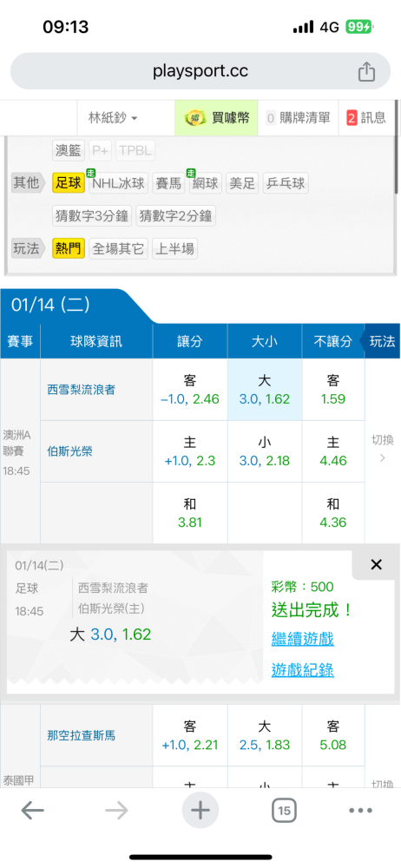Viewport: 401px width, 868px height.
Task: Click the 送出完成！ message
Action: tap(312, 610)
